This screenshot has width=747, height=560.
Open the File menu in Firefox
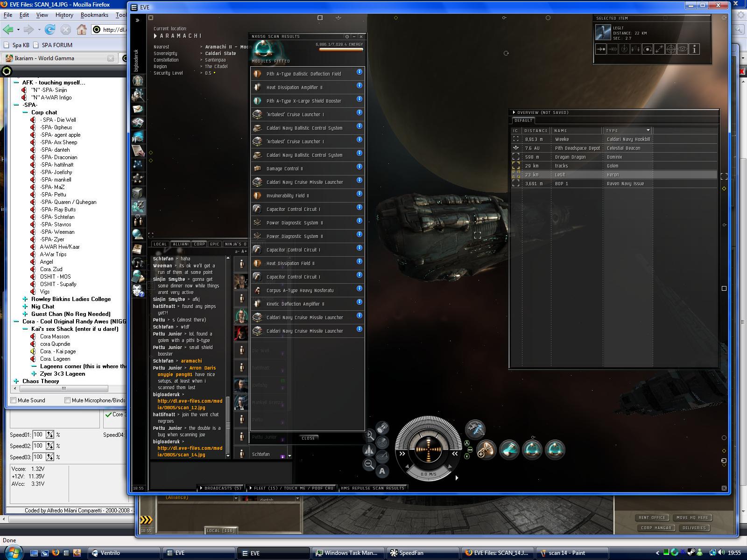coord(8,15)
